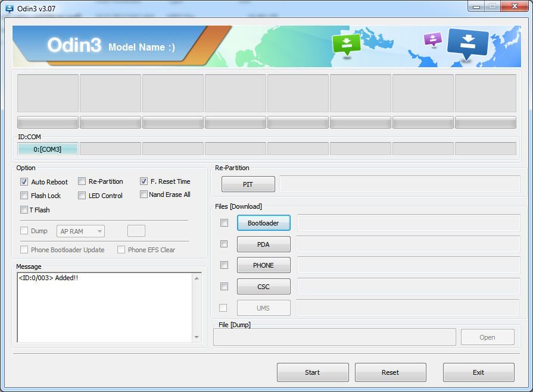
Task: Click the CSC file path field
Action: point(409,287)
